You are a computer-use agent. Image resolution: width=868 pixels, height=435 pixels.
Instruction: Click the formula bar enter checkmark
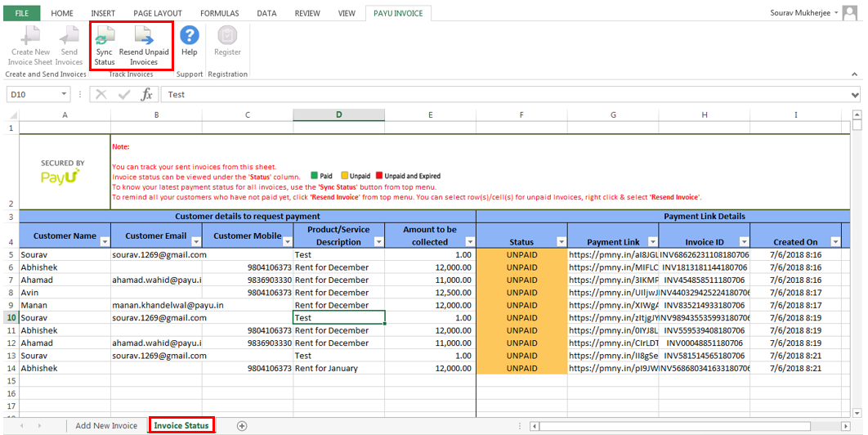point(124,95)
